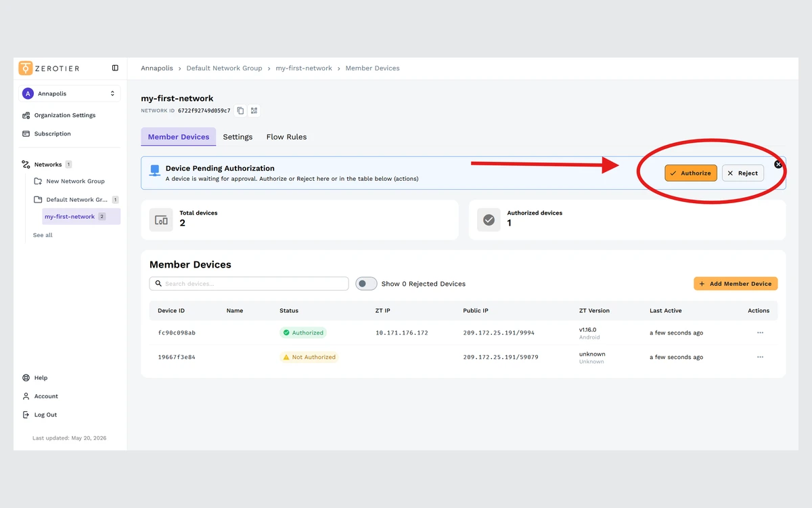The width and height of the screenshot is (812, 508).
Task: Click public IP 209.172.25.191/9994
Action: click(x=499, y=333)
